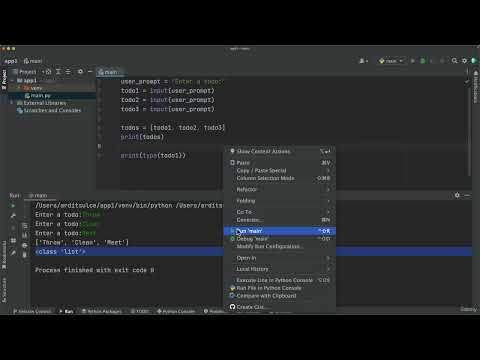Screen dimensions: 480x360
Task: Expand the Refactor submenu
Action: pyautogui.click(x=280, y=189)
